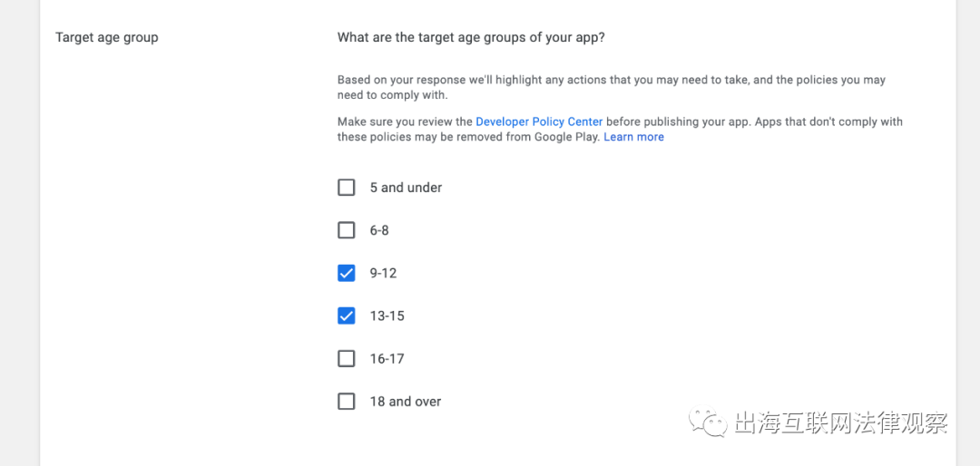Tick the 16-17 age group checkbox
Image resolution: width=980 pixels, height=466 pixels.
tap(346, 358)
